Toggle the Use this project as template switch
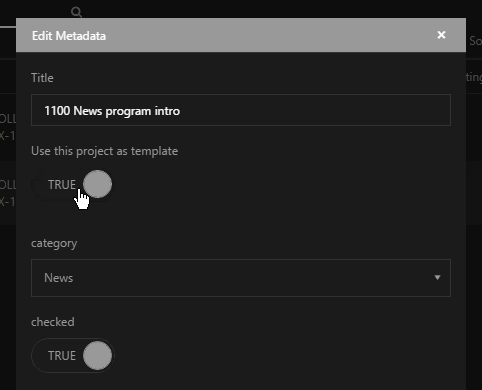Screen dimensions: 482x390 [73, 184]
